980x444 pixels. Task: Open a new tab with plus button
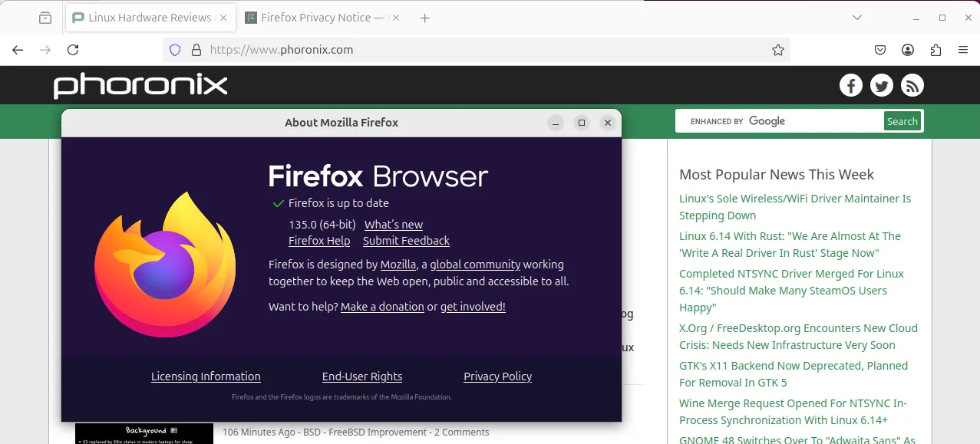[425, 18]
